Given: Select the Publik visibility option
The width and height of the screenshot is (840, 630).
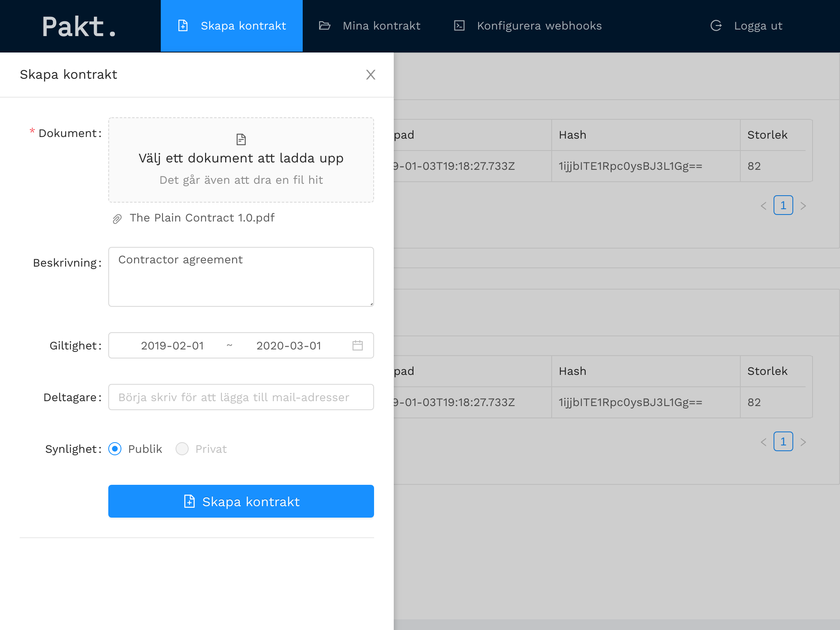Looking at the screenshot, I should (x=115, y=449).
